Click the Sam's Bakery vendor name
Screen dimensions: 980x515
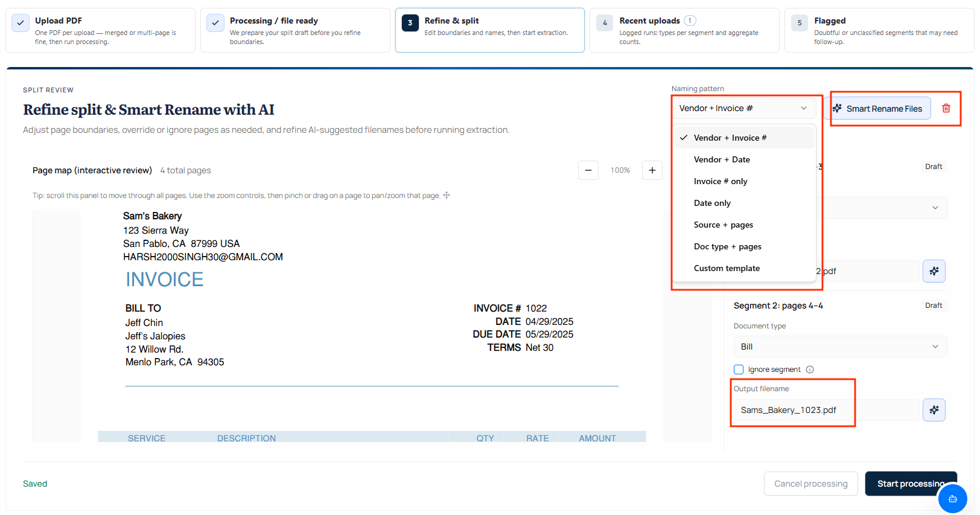[152, 216]
